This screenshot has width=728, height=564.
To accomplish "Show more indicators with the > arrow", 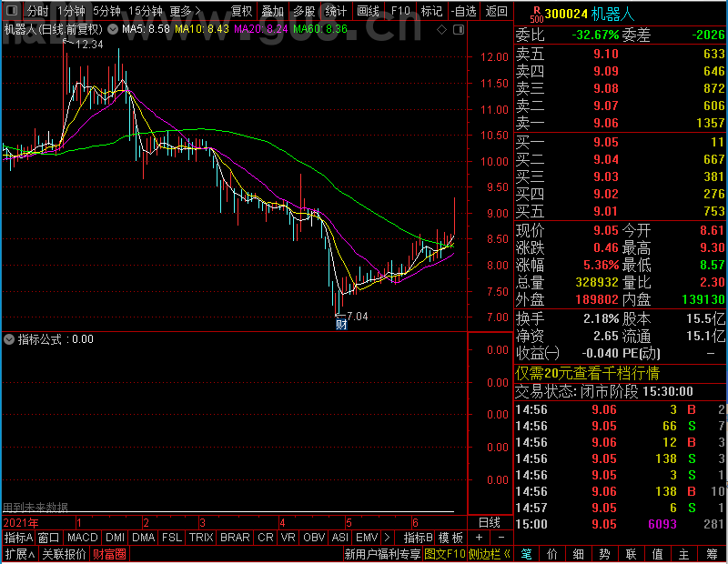I will pyautogui.click(x=388, y=538).
